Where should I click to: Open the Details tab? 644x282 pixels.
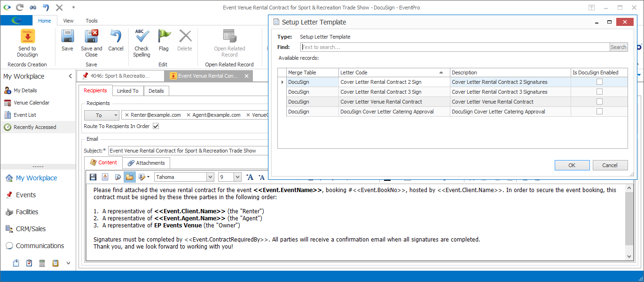156,91
